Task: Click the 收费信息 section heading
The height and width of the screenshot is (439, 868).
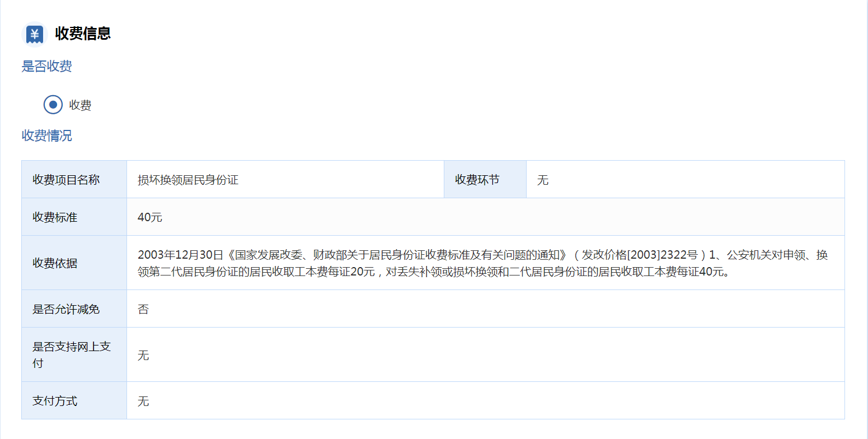Action: pos(83,34)
